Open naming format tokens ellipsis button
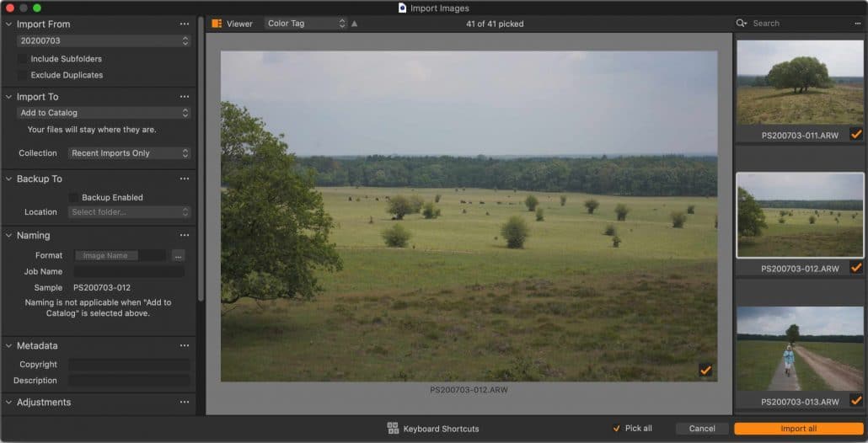 click(178, 255)
